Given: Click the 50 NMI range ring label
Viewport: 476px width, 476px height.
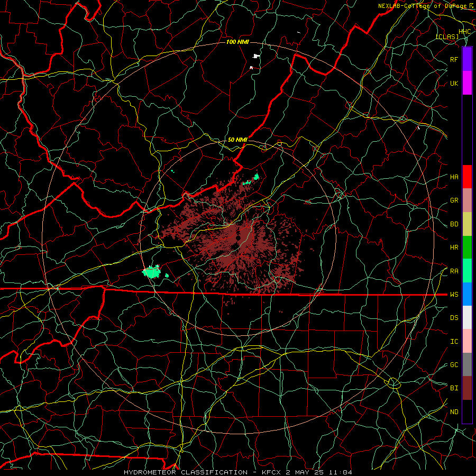Looking at the screenshot, I should coord(237,140).
